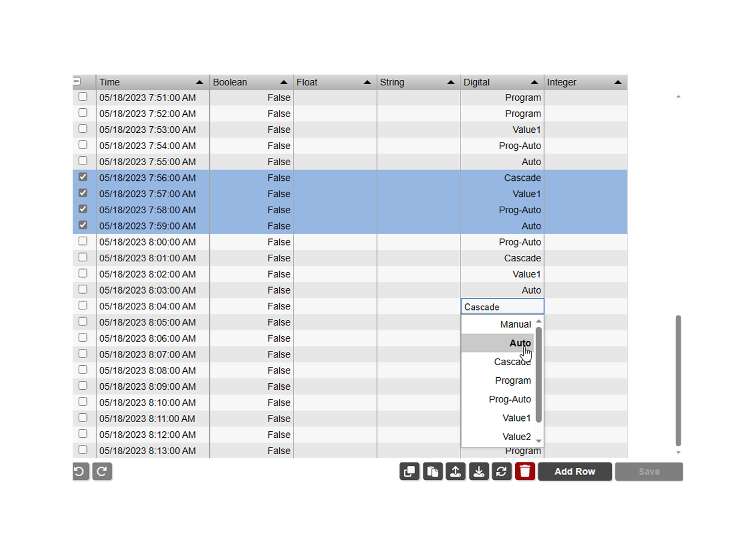Check the 7:51:00 AM row checkbox
Image resolution: width=756 pixels, height=533 pixels.
pos(83,97)
